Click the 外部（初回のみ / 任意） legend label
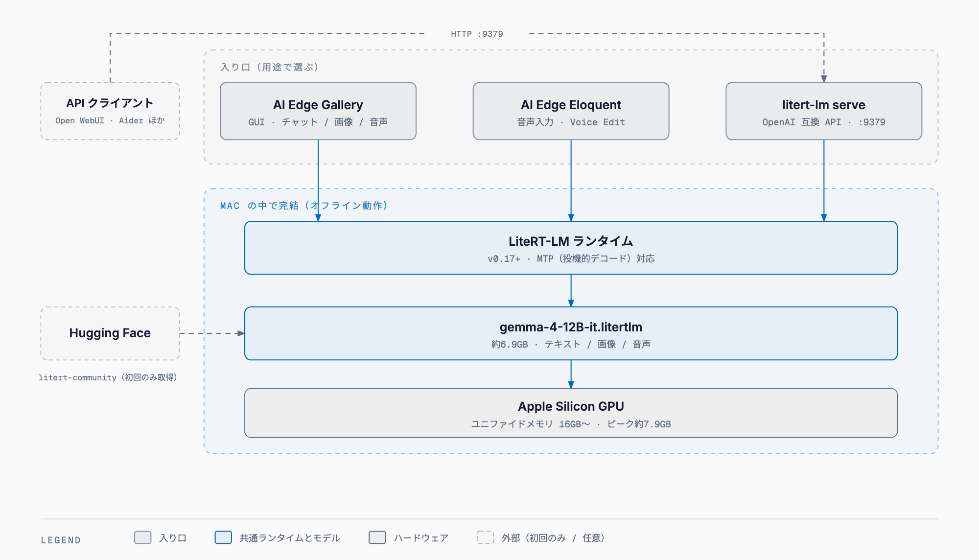The height and width of the screenshot is (560, 979). [x=553, y=538]
